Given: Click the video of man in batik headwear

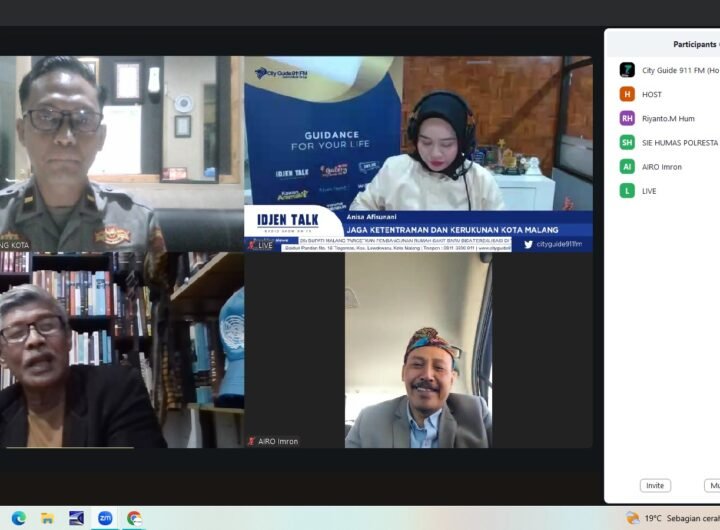Looking at the screenshot, I should [418, 350].
